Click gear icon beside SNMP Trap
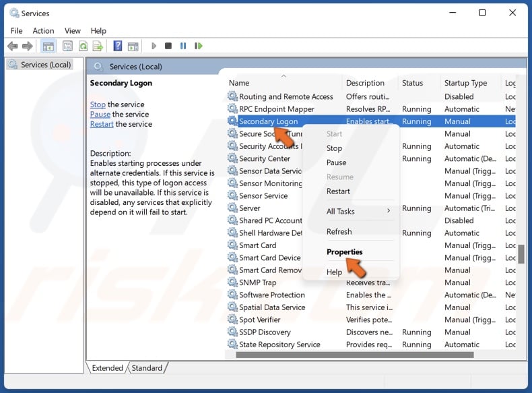The image size is (532, 393). (232, 282)
